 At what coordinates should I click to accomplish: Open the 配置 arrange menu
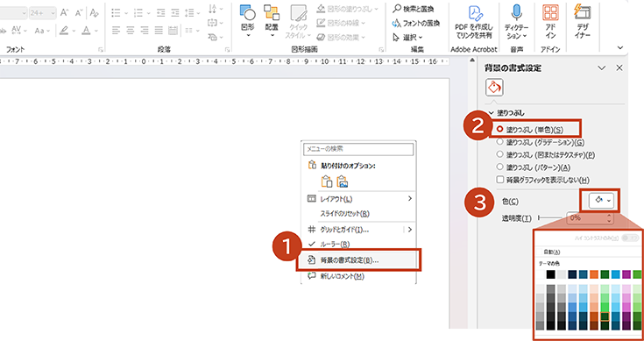pos(271,20)
